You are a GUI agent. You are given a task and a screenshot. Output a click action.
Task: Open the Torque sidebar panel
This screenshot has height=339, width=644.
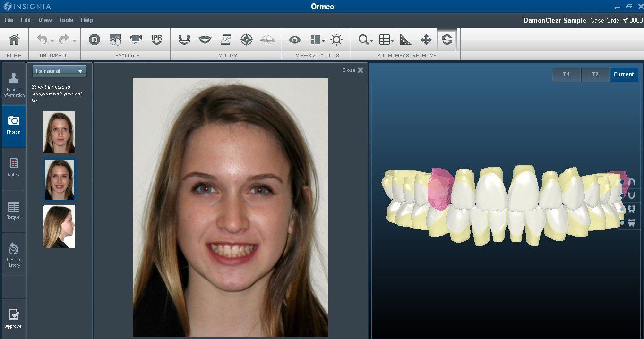click(13, 211)
